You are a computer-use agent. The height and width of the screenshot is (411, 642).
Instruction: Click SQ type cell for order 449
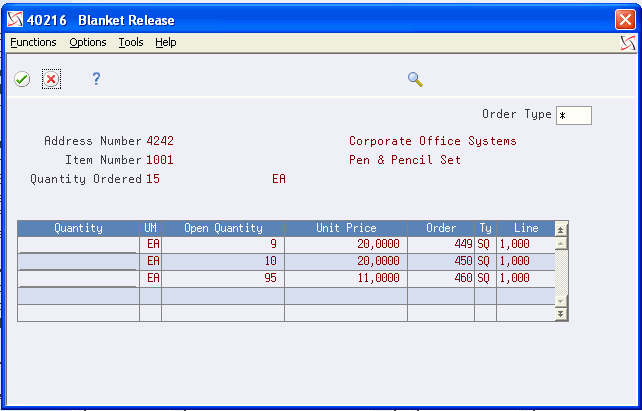(486, 244)
